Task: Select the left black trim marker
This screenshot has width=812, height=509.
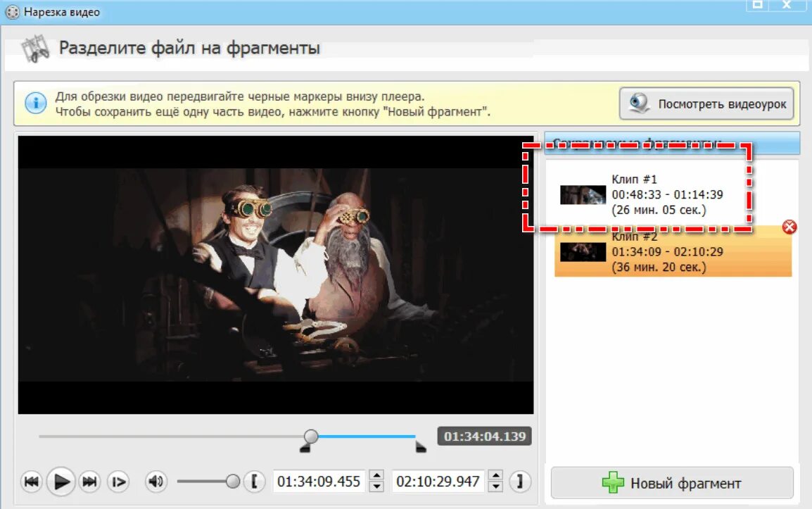Action: pyautogui.click(x=305, y=448)
